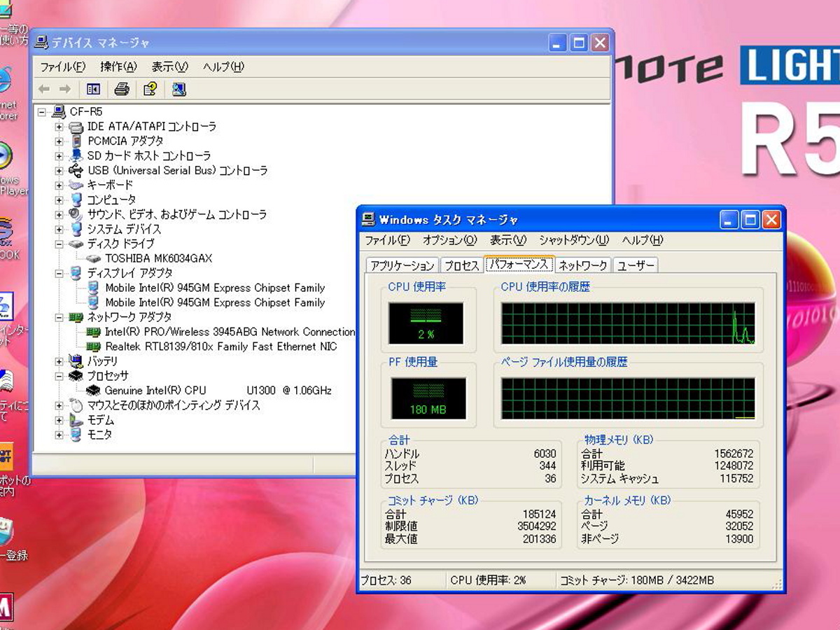The image size is (840, 630).
Task: Select the パフォーマンス tab
Action: pyautogui.click(x=519, y=264)
